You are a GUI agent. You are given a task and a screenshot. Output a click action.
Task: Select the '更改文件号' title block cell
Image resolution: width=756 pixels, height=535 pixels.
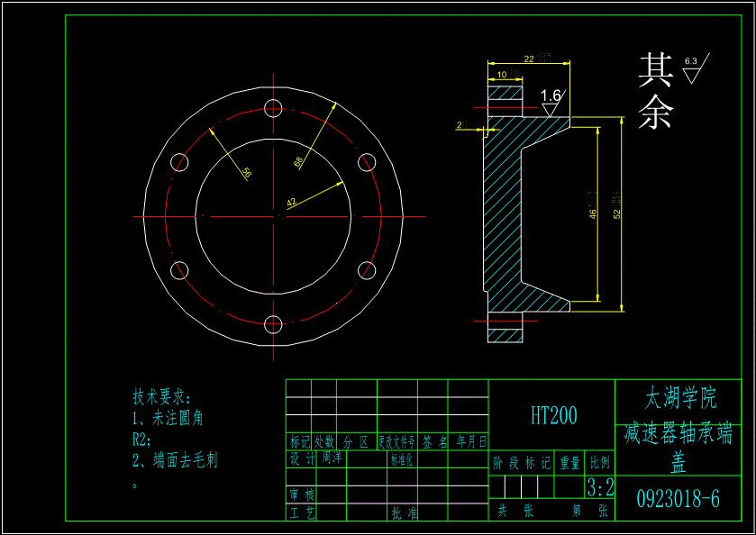pyautogui.click(x=396, y=442)
